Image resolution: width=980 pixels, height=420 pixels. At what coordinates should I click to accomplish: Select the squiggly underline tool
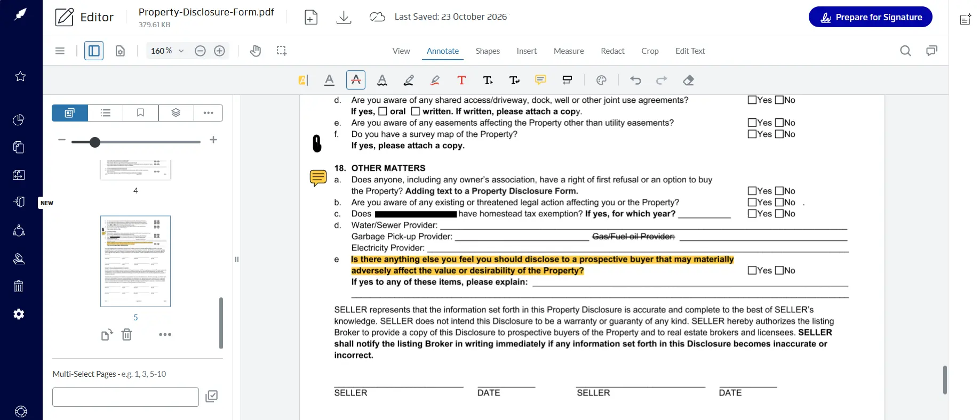click(382, 80)
